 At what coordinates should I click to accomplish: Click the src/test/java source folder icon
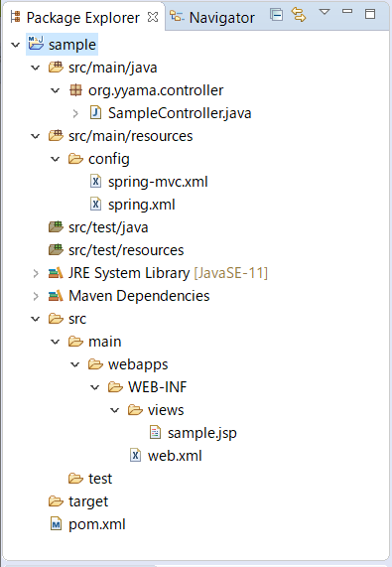click(56, 226)
